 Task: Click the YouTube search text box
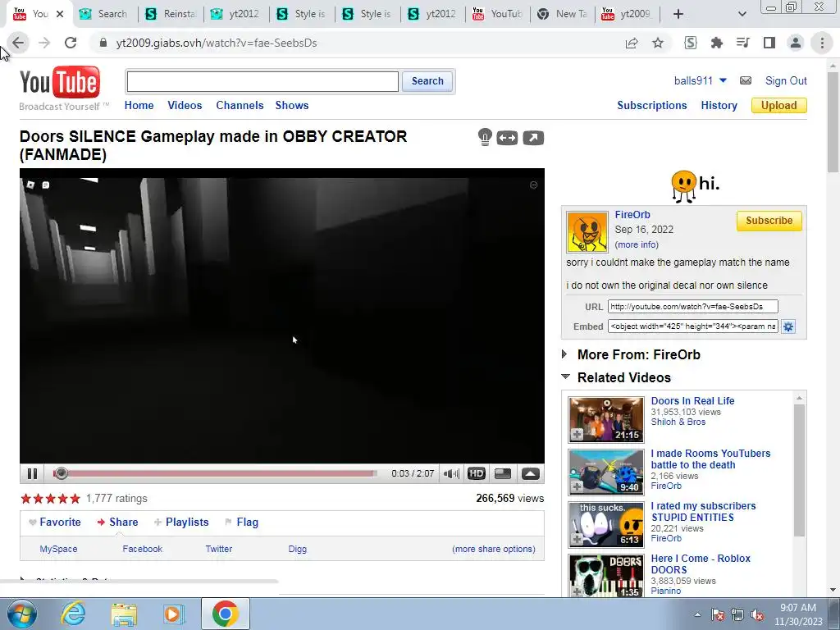(262, 81)
